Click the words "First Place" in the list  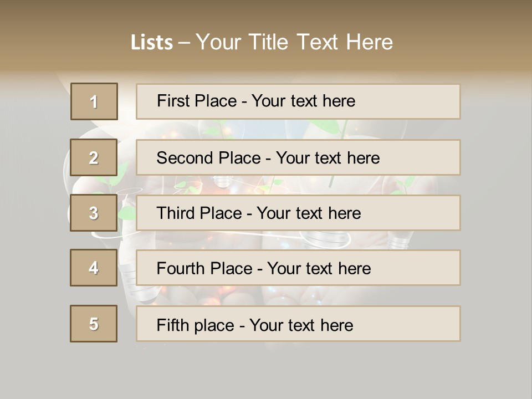(x=196, y=101)
